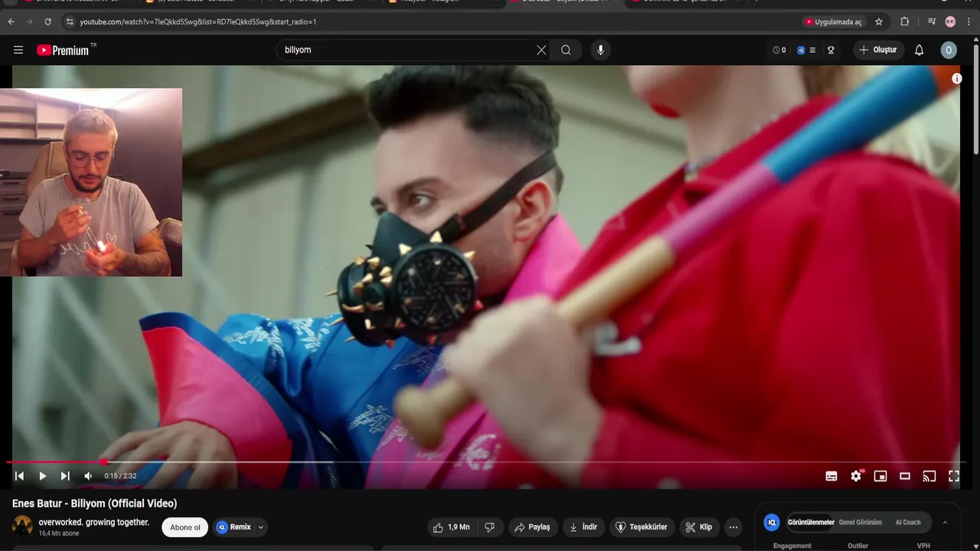
Task: Subscribe using the Abone ol button
Action: click(185, 527)
